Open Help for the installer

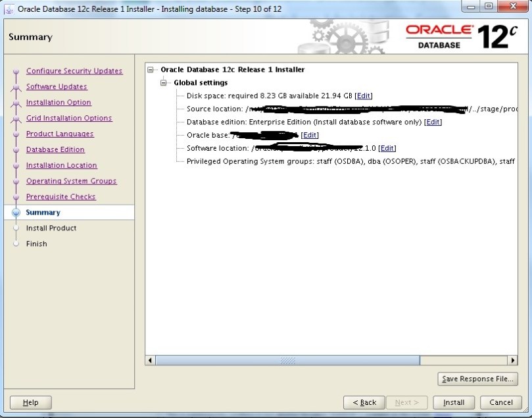31,402
